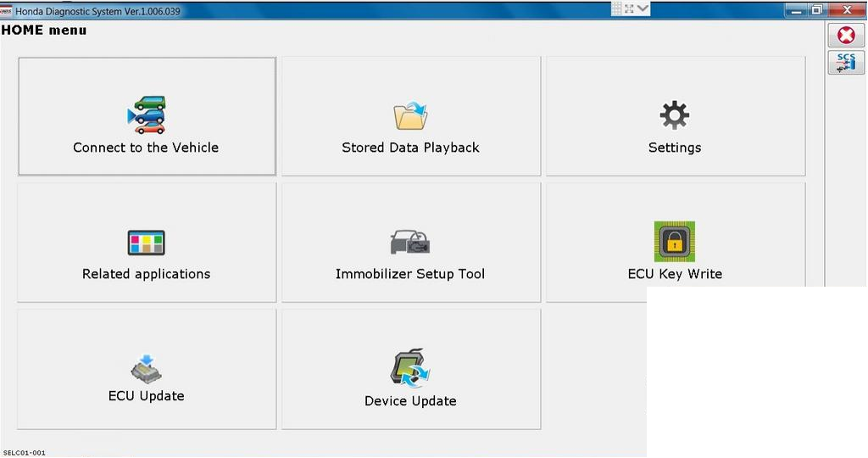Start ECU Key Write
The image size is (868, 458).
(675, 243)
